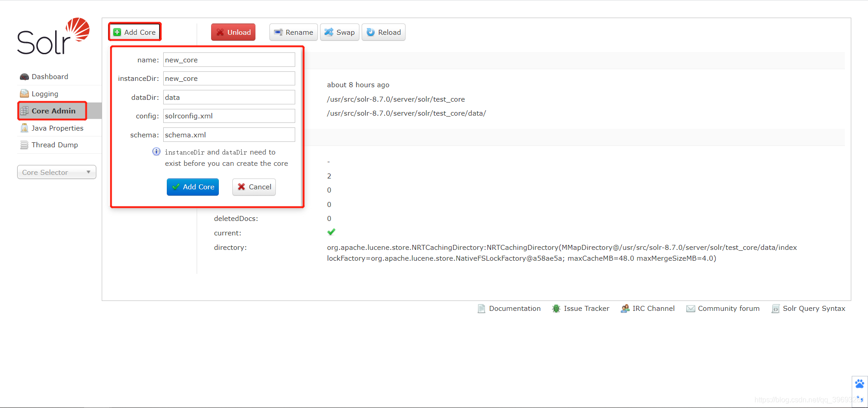Open the Solr Query Syntax link

coord(814,309)
